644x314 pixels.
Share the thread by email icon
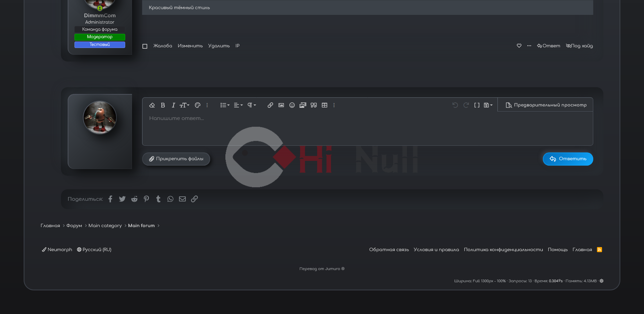click(x=182, y=199)
